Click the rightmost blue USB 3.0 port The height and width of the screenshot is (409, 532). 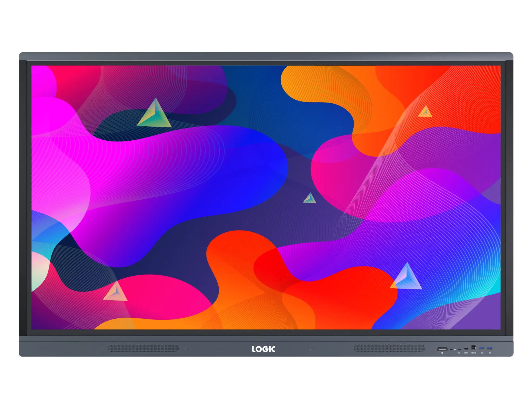[x=490, y=348]
